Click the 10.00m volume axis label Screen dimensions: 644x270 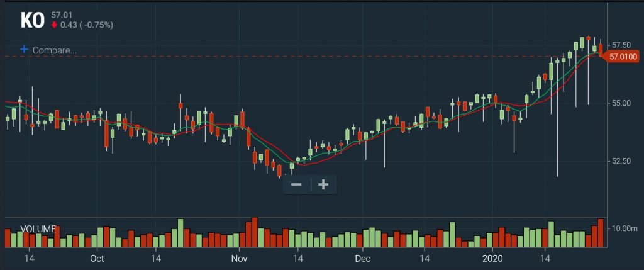click(625, 228)
